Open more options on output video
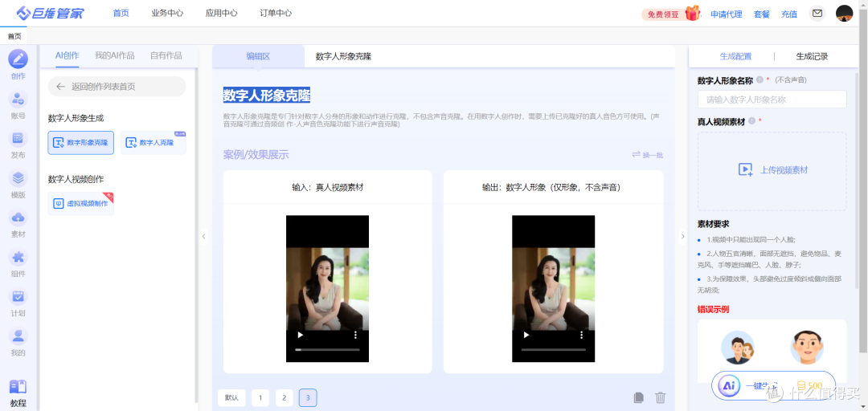Screen dimensions: 868x411 [x=581, y=335]
